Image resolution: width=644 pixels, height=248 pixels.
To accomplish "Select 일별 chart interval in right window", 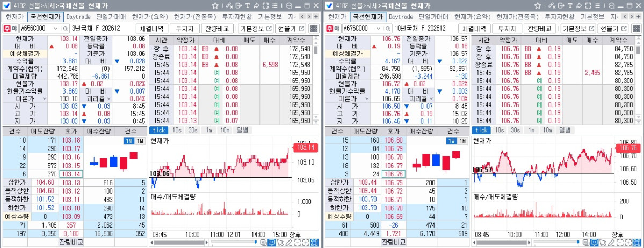I will pyautogui.click(x=565, y=130).
